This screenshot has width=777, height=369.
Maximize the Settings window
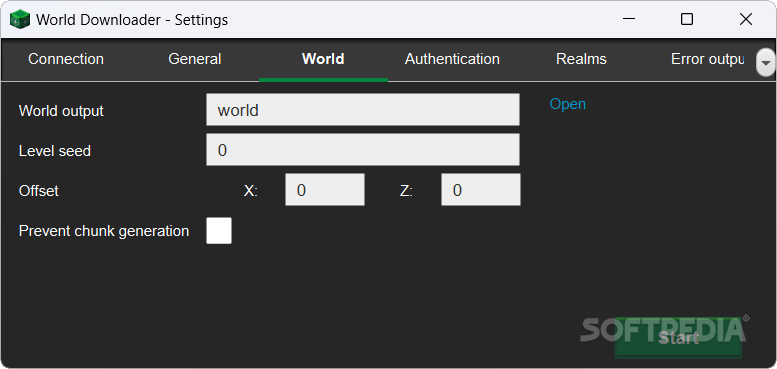(x=687, y=19)
